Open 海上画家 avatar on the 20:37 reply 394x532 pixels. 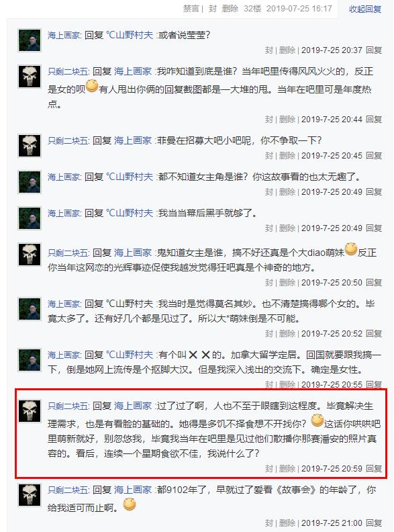(x=30, y=40)
